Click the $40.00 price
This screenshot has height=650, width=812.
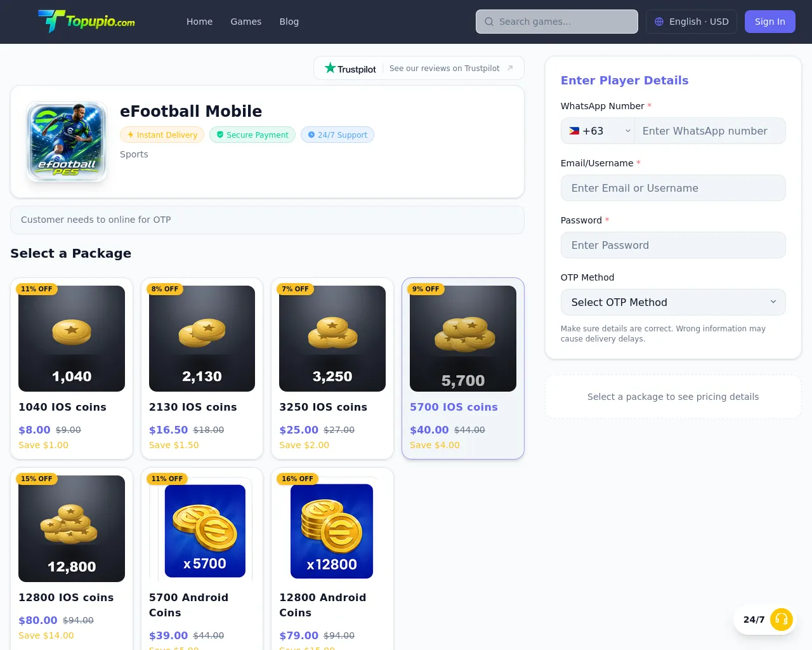click(x=429, y=430)
